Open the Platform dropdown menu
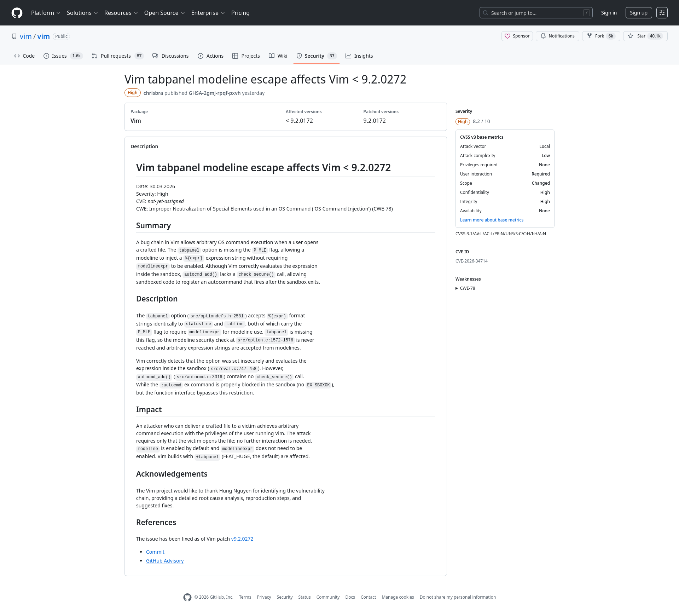The width and height of the screenshot is (679, 616). pyautogui.click(x=46, y=13)
